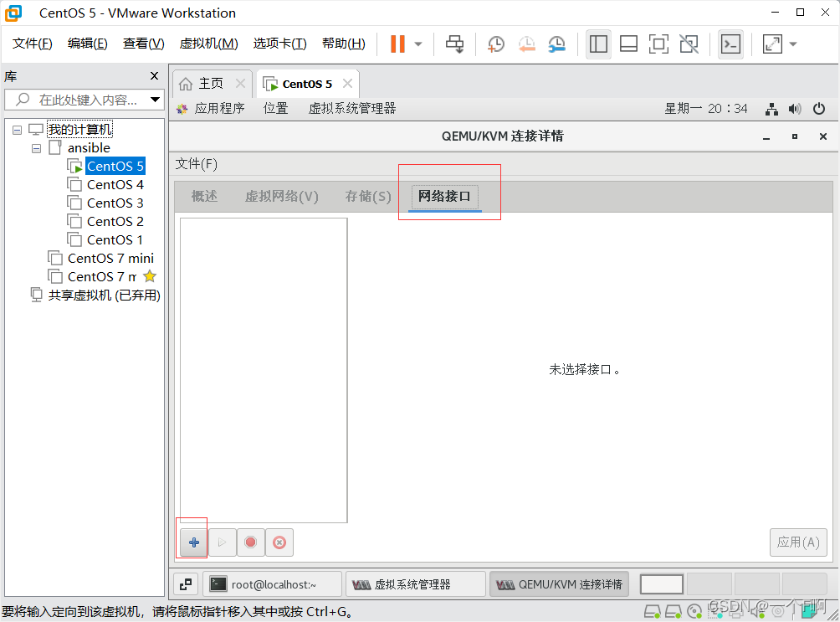
Task: Click the guest volume speaker icon
Action: point(795,110)
